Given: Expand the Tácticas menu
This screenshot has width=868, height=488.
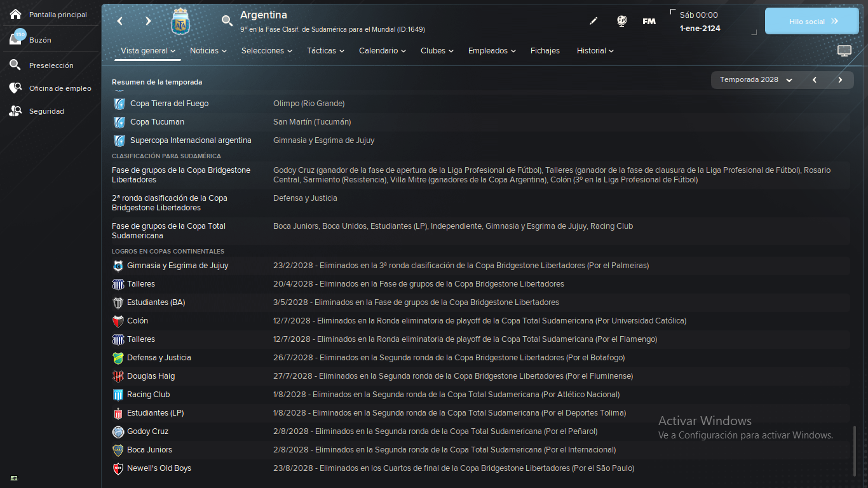Looking at the screenshot, I should click(325, 51).
